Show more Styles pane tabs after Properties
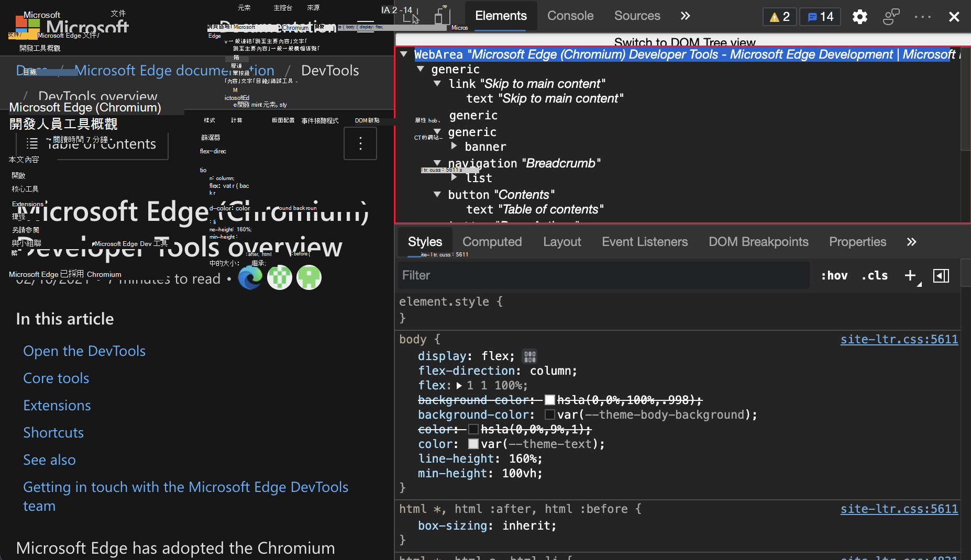971x560 pixels. (911, 242)
